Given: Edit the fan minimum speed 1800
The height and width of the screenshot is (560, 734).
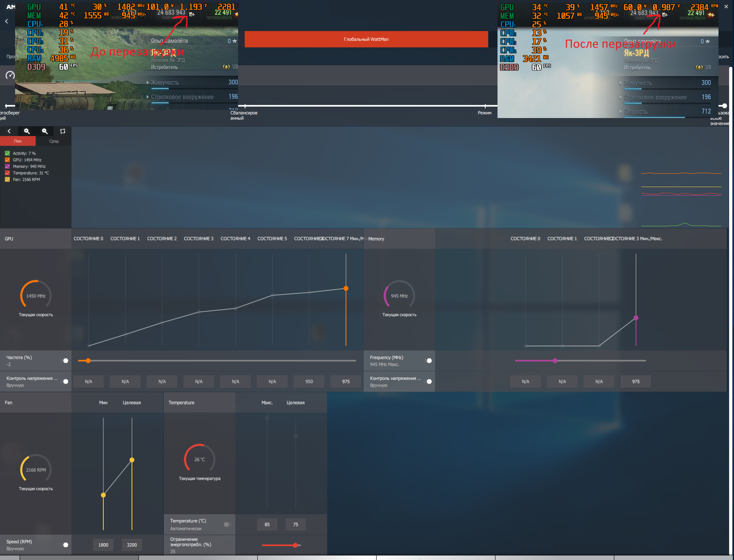Looking at the screenshot, I should (103, 545).
